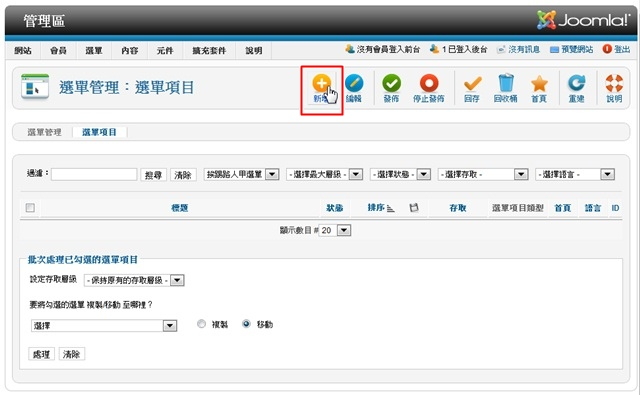
Task: Sort by Access (存取) column header
Action: click(x=458, y=208)
